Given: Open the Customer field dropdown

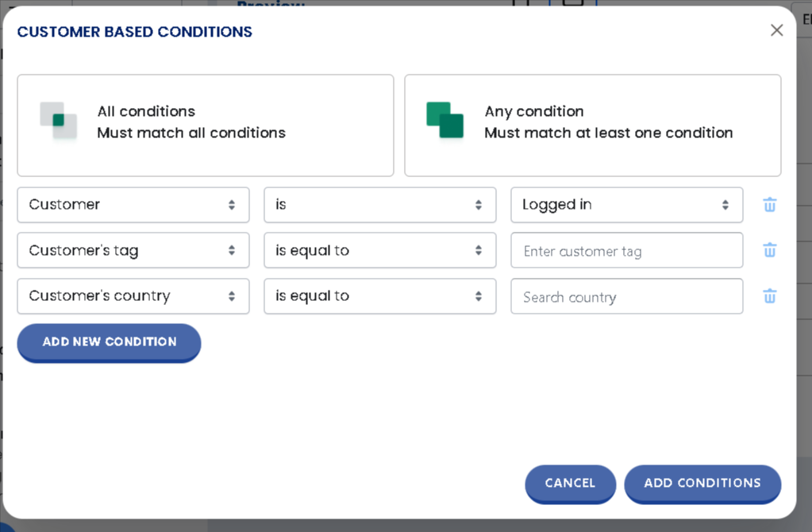Looking at the screenshot, I should [133, 205].
